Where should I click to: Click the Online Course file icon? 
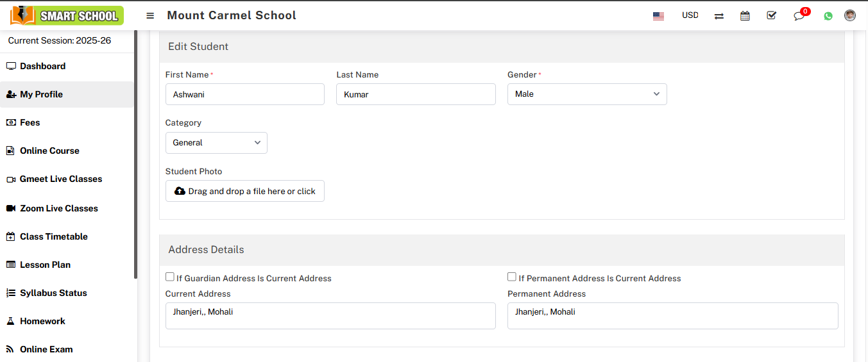click(x=10, y=151)
